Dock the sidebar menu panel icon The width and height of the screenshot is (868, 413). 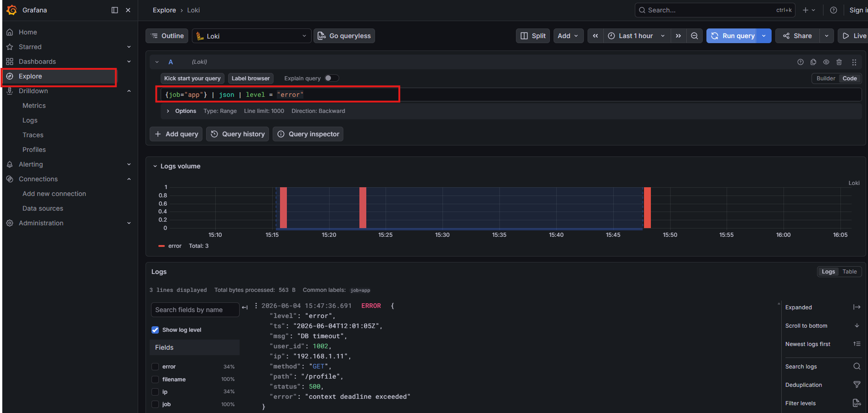pyautogui.click(x=115, y=10)
